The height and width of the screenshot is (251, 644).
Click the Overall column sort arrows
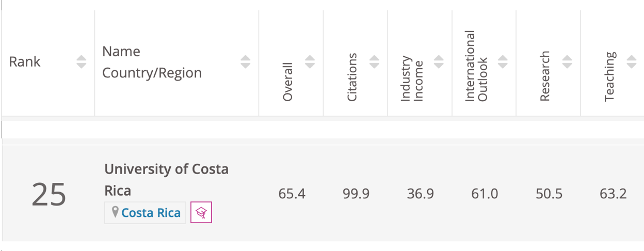(310, 62)
